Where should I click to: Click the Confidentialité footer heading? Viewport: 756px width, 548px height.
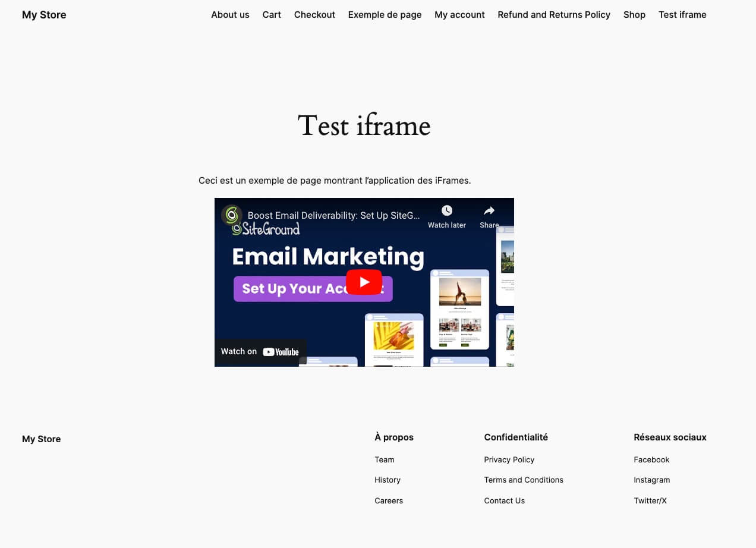click(516, 437)
